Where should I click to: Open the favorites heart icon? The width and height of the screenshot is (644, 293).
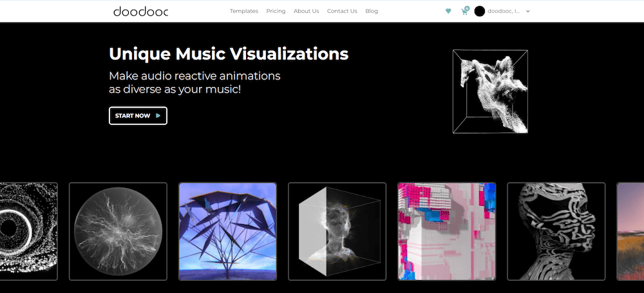[448, 11]
